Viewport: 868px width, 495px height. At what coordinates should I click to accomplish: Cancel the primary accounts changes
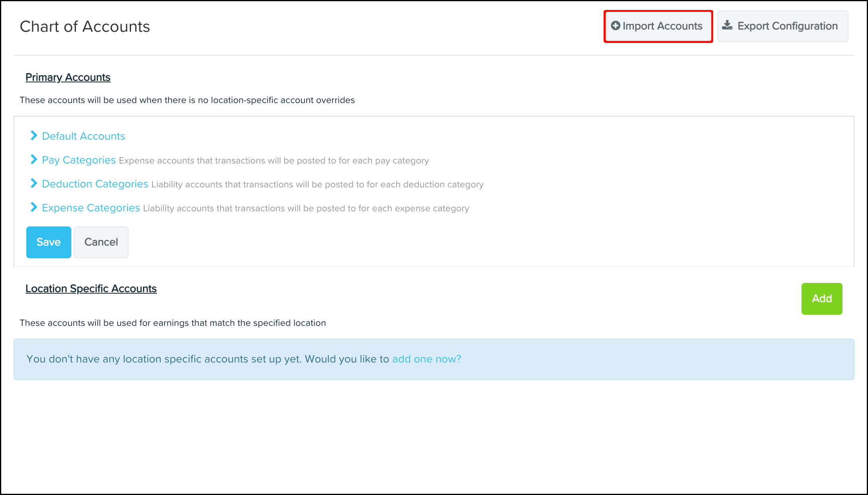click(101, 242)
